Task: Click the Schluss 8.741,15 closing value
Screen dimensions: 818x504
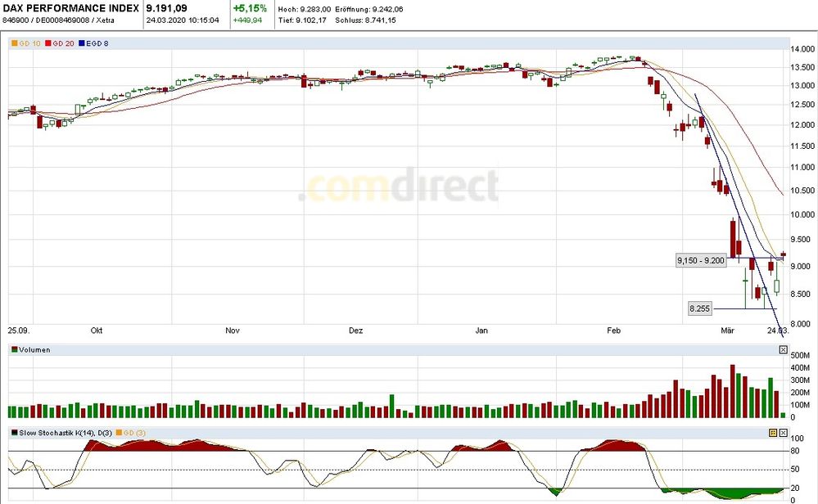Action: point(364,20)
